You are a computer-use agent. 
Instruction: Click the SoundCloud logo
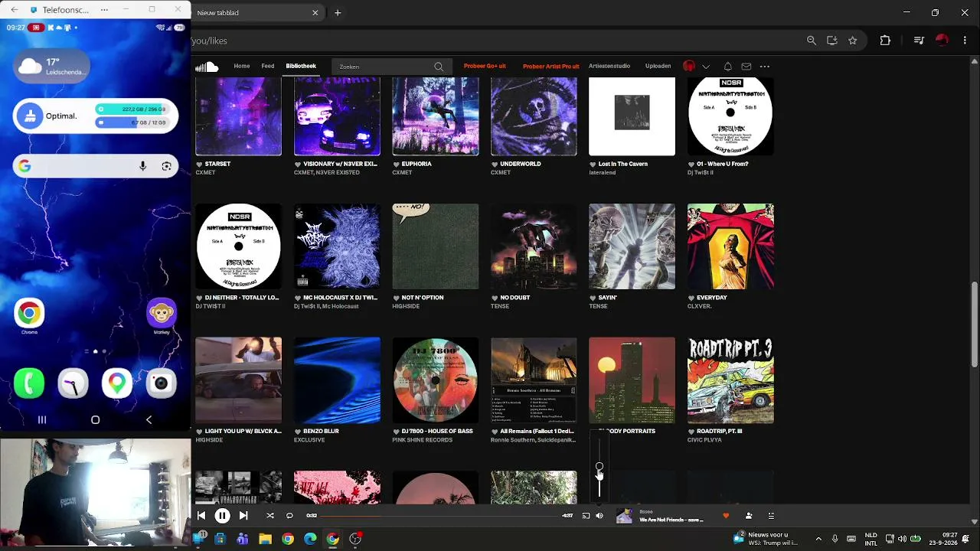207,67
